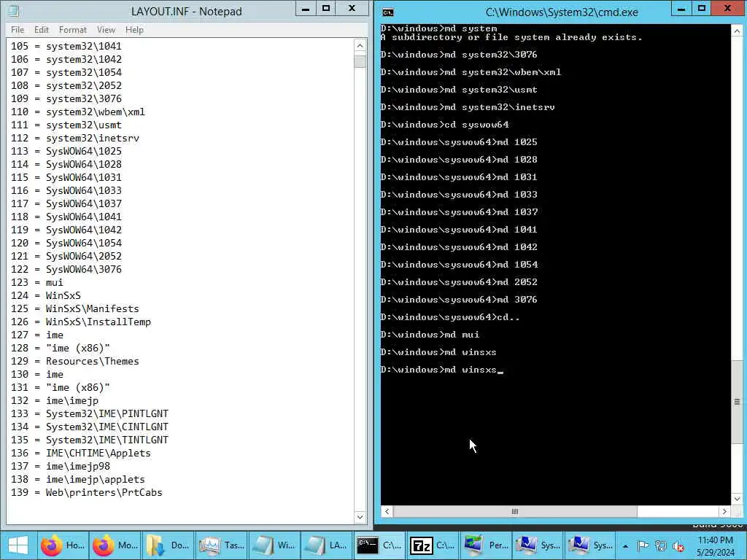Maximize the Notepad window
This screenshot has width=747, height=560.
326,9
